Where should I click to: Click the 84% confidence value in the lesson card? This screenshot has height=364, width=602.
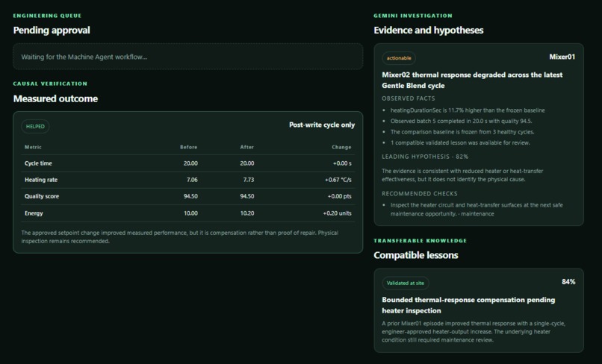[x=568, y=282]
